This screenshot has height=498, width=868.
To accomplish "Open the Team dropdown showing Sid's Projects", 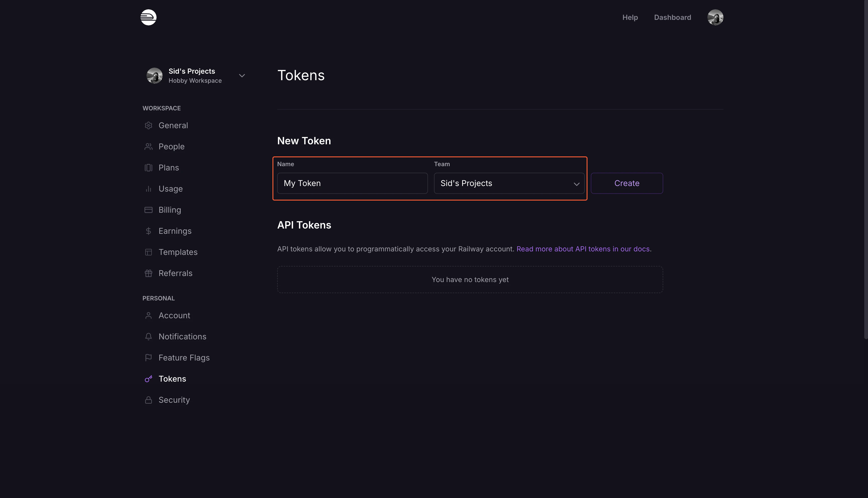I will pos(509,183).
